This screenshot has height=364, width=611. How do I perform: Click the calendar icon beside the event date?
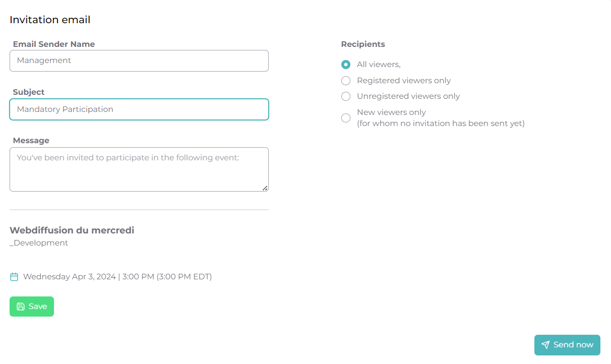click(x=14, y=277)
